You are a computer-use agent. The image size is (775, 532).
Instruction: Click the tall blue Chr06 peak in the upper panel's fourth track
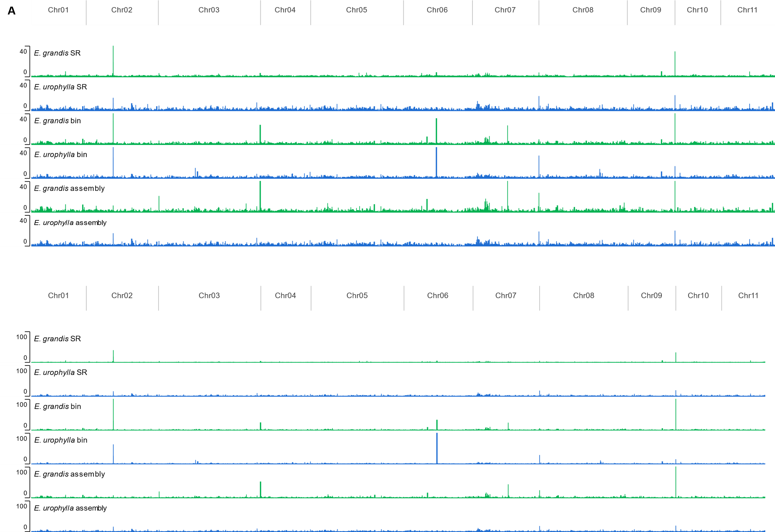point(437,162)
